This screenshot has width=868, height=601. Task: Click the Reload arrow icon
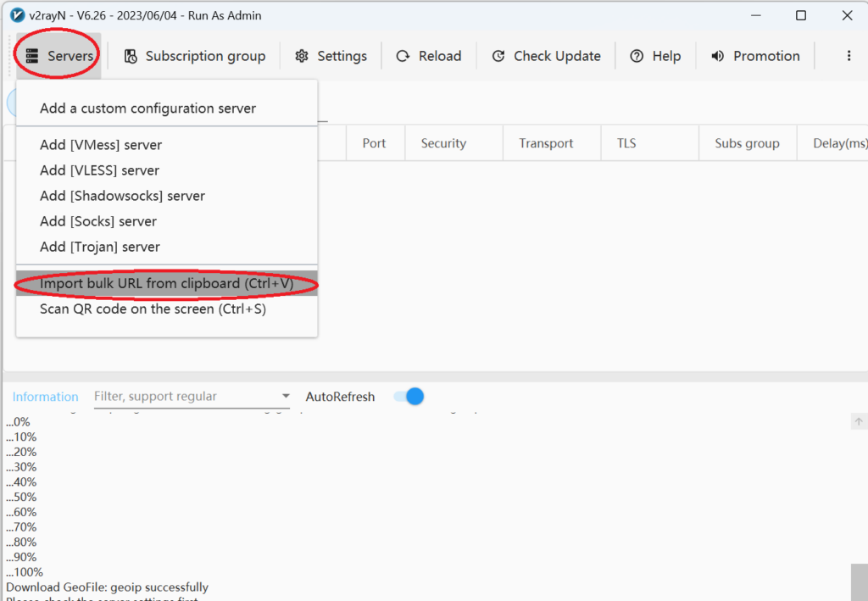403,56
